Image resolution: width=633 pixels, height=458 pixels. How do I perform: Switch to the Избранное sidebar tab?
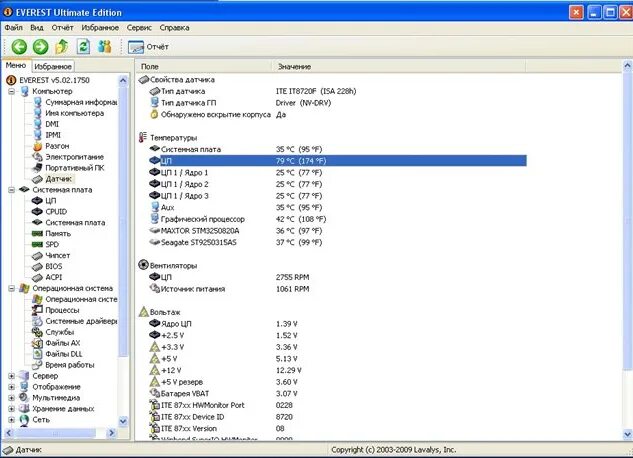[x=53, y=67]
